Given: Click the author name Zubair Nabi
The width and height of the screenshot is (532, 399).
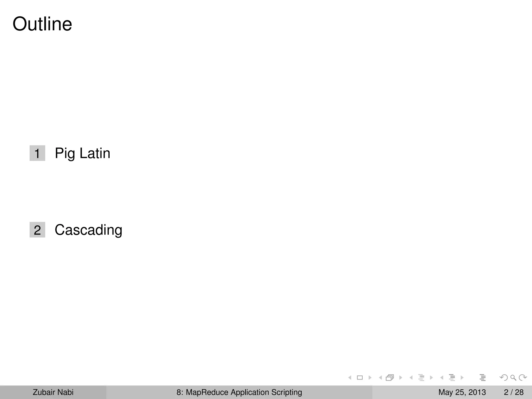Looking at the screenshot, I should (53, 392).
